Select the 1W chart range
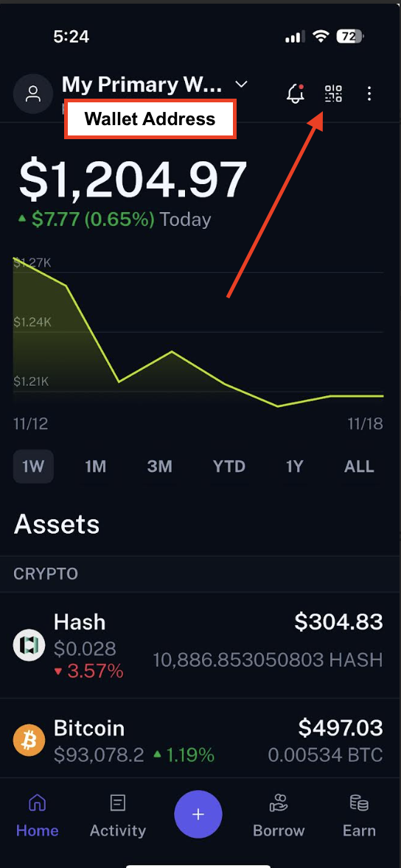Image resolution: width=401 pixels, height=868 pixels. (33, 467)
